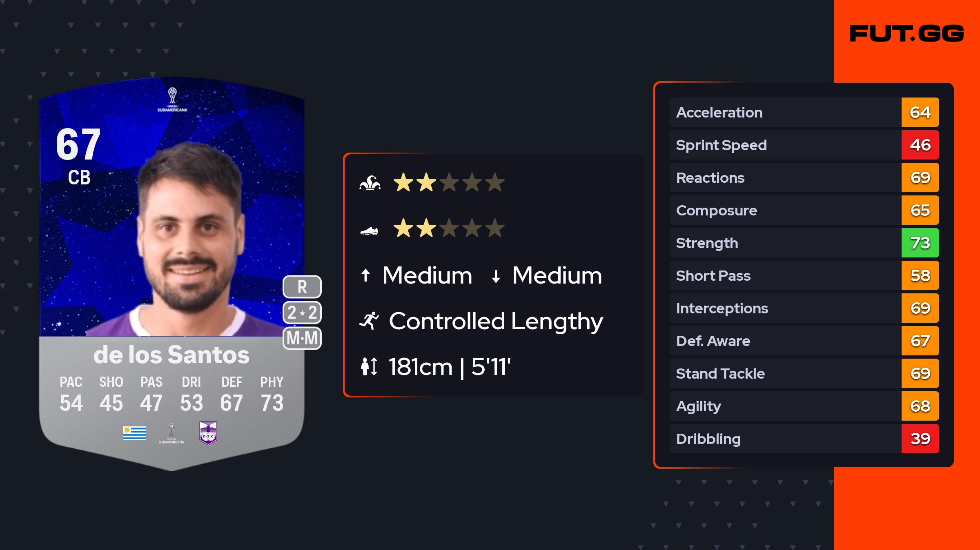Click the skill moves icon

(x=370, y=183)
